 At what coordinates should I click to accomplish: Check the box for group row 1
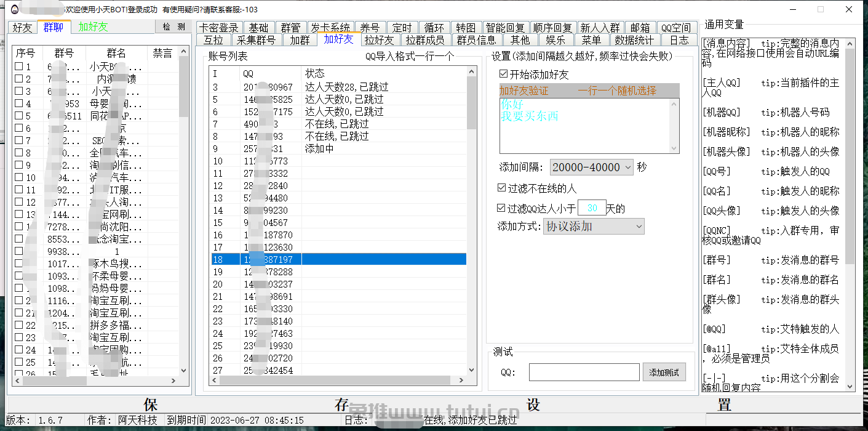pos(19,66)
